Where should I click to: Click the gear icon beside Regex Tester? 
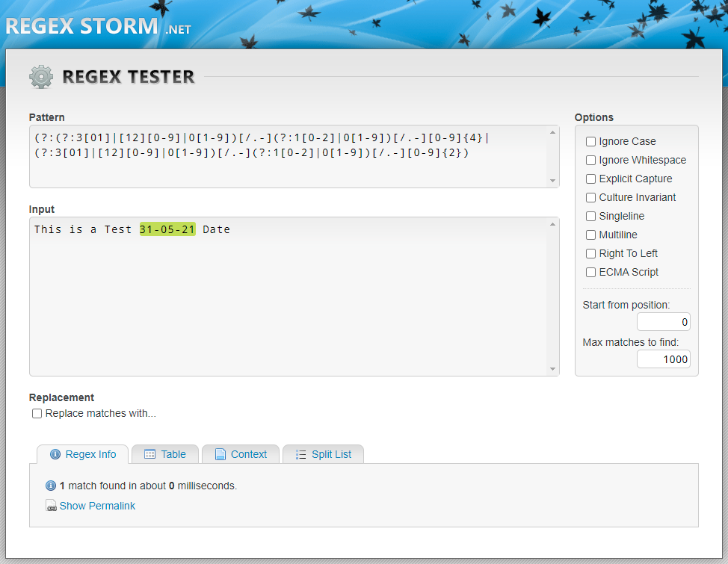[41, 77]
